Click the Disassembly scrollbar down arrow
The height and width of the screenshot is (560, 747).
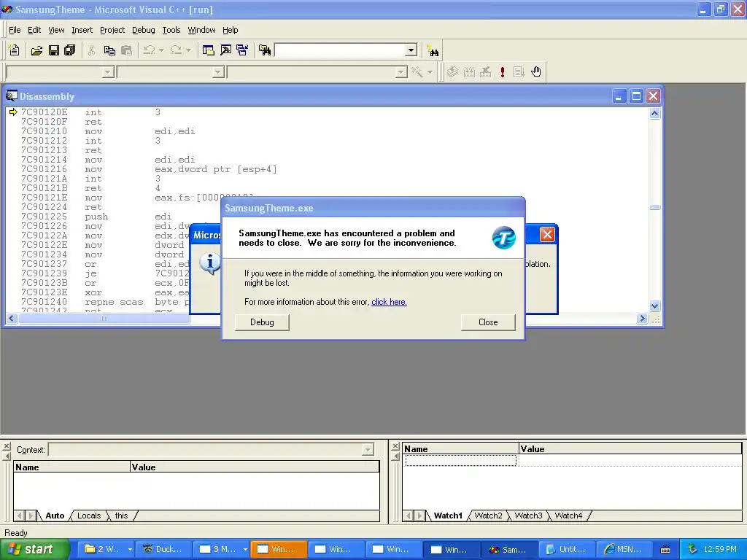coord(654,306)
